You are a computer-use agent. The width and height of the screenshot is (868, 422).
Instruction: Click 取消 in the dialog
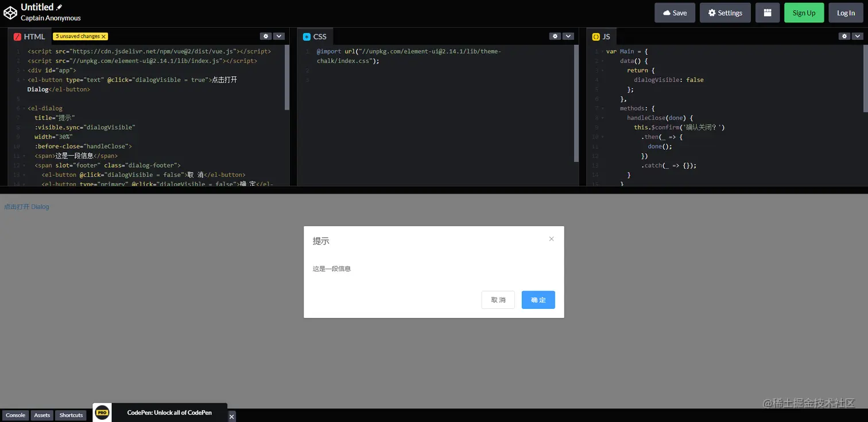[x=498, y=300]
